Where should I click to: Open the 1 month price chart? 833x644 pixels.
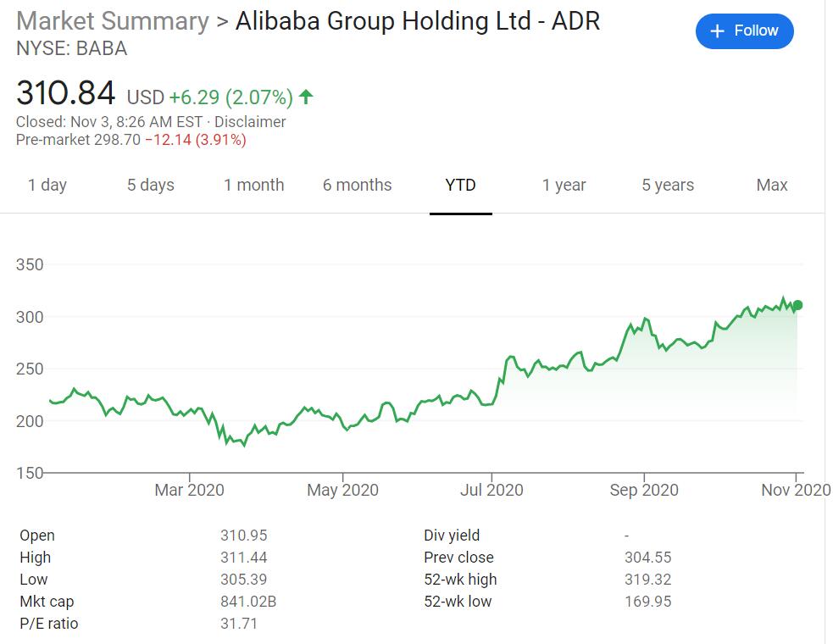(254, 185)
